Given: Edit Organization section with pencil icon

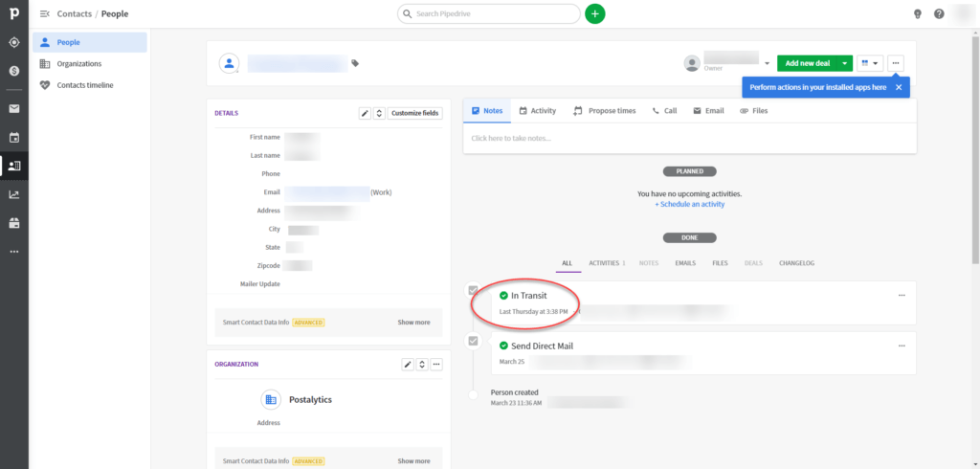Looking at the screenshot, I should point(408,364).
